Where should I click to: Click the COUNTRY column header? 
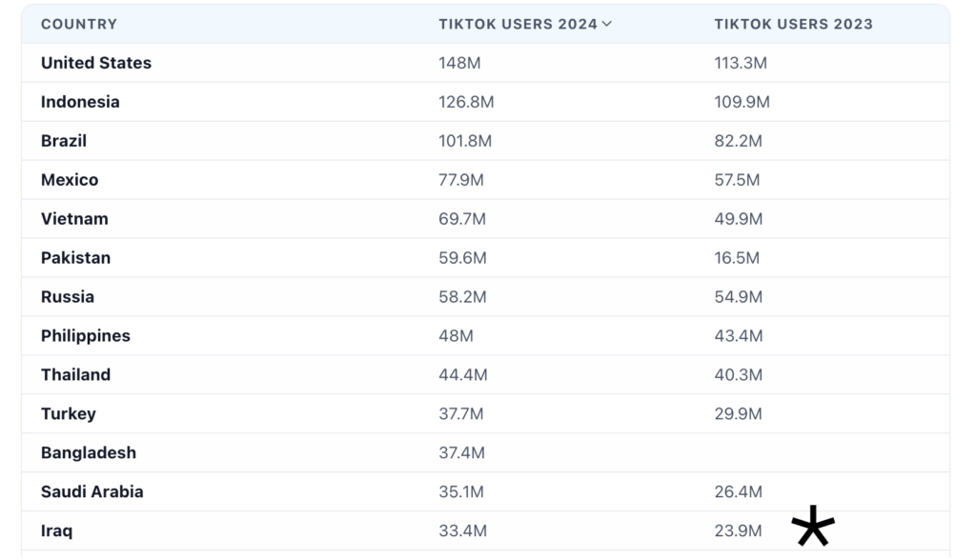(x=79, y=24)
